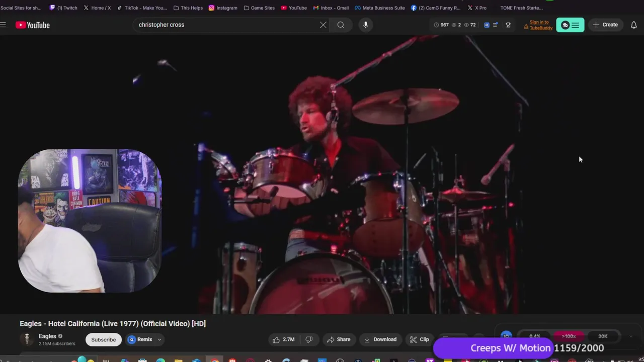
Task: Open the vidIQ list icon in header
Action: 496,25
